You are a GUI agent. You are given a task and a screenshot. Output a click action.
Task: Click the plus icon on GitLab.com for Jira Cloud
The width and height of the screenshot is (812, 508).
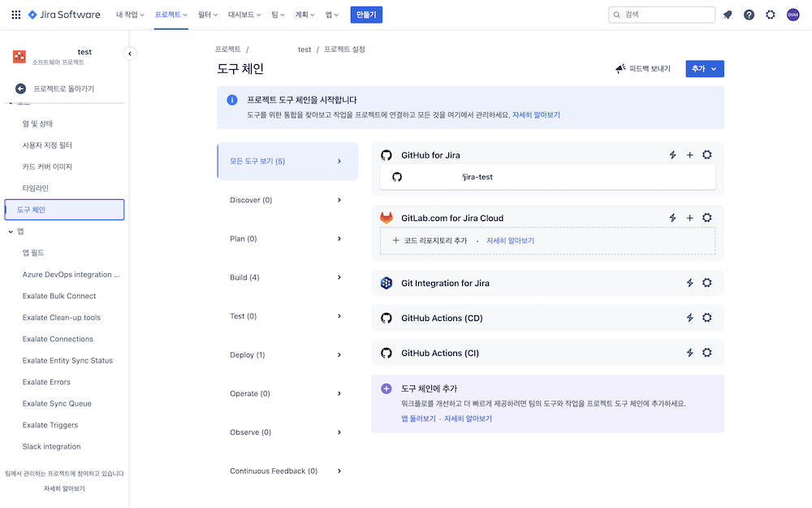coord(689,218)
